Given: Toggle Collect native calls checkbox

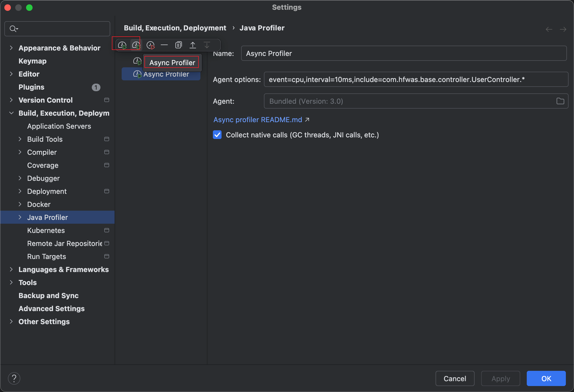Looking at the screenshot, I should click(217, 135).
